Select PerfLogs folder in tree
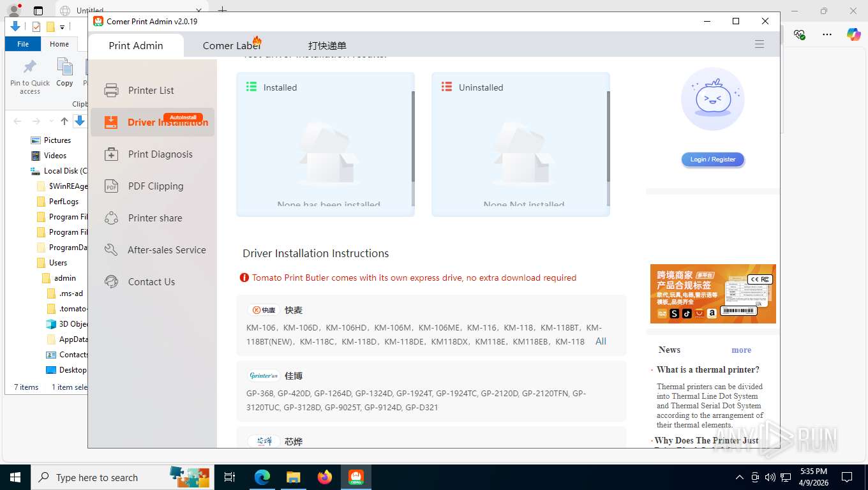 64,202
